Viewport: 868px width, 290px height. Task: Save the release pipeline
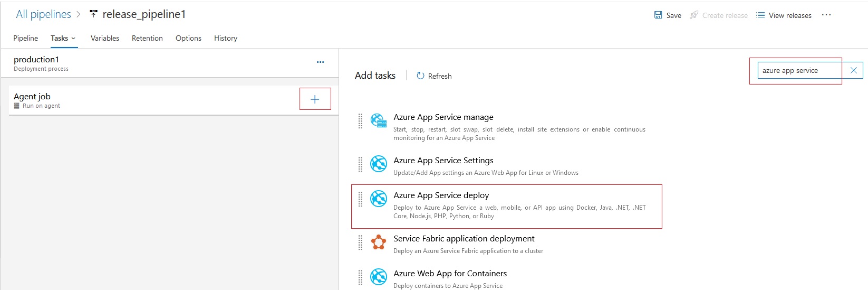point(668,15)
